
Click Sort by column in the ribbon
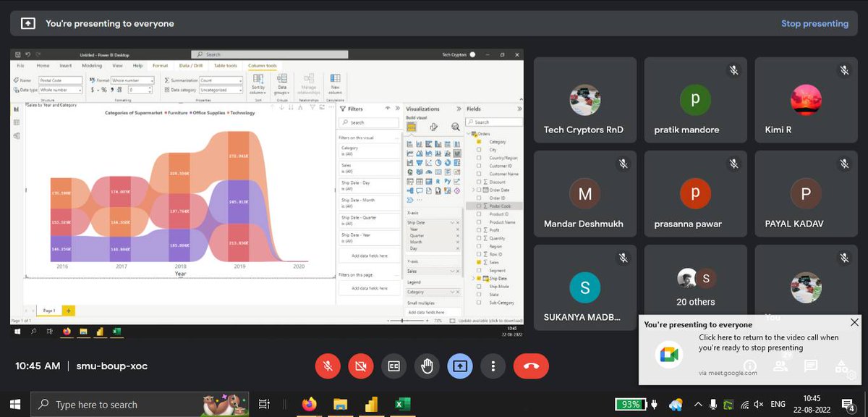coord(258,83)
